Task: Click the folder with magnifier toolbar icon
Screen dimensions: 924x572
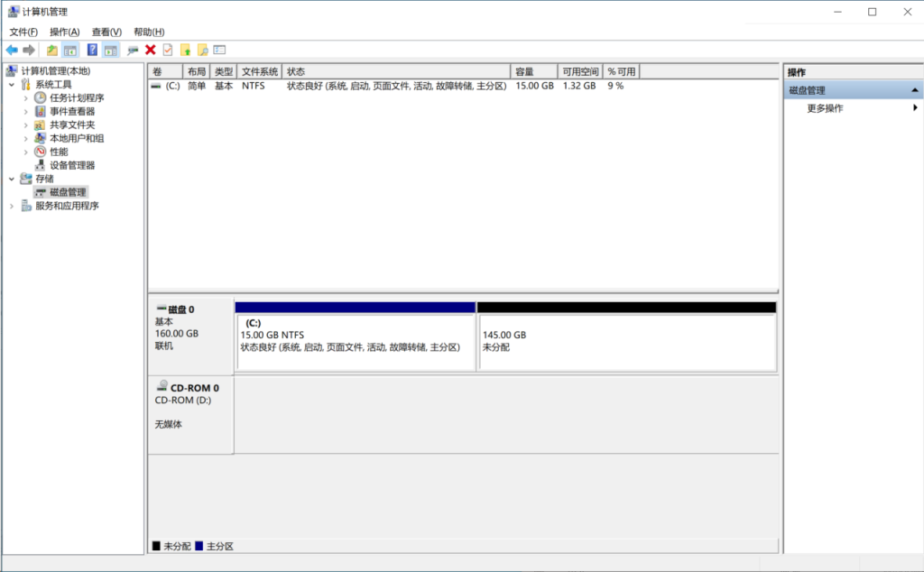Action: click(204, 49)
